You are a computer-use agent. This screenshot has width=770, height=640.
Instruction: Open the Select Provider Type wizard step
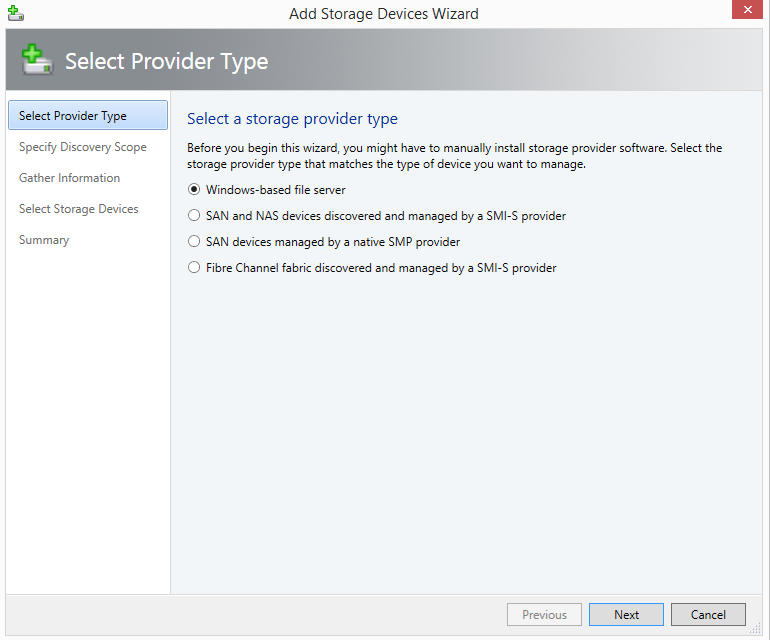pyautogui.click(x=73, y=116)
